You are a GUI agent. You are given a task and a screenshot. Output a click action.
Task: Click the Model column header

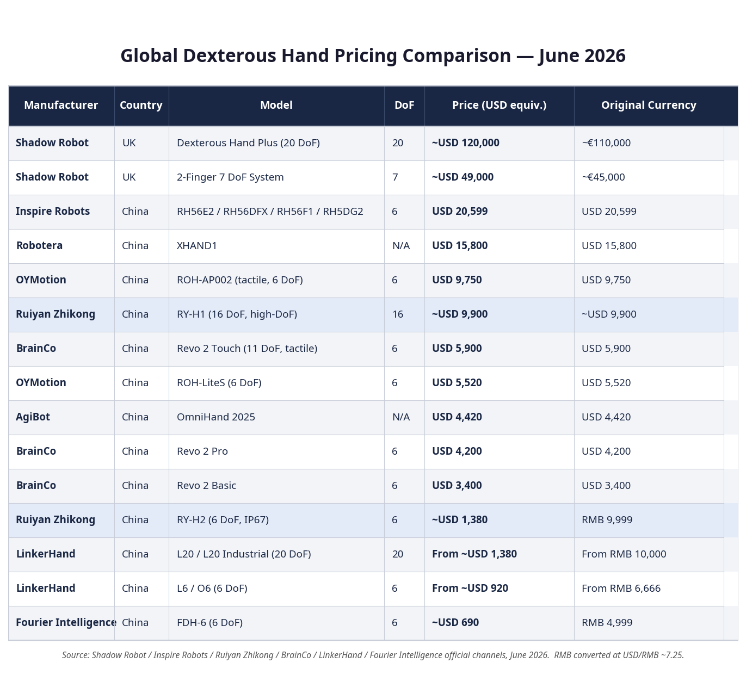pos(276,106)
